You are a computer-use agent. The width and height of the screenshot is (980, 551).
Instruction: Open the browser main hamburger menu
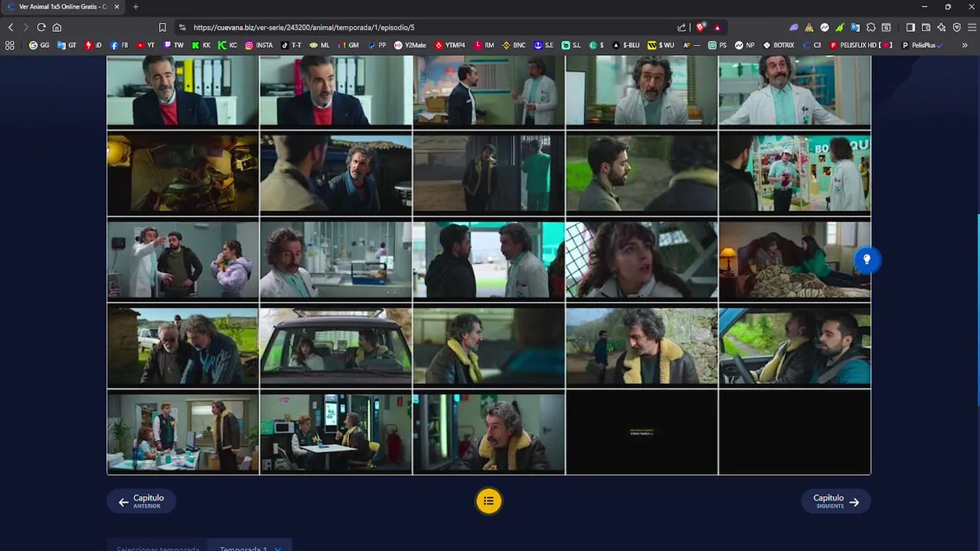click(x=972, y=28)
